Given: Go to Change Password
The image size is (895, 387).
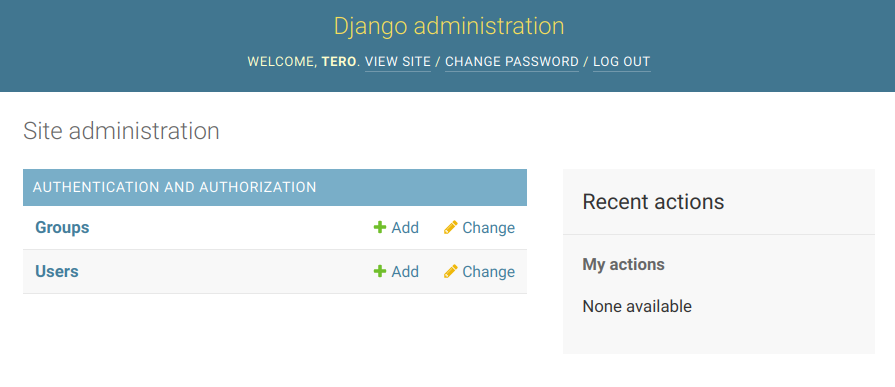Looking at the screenshot, I should coord(512,62).
